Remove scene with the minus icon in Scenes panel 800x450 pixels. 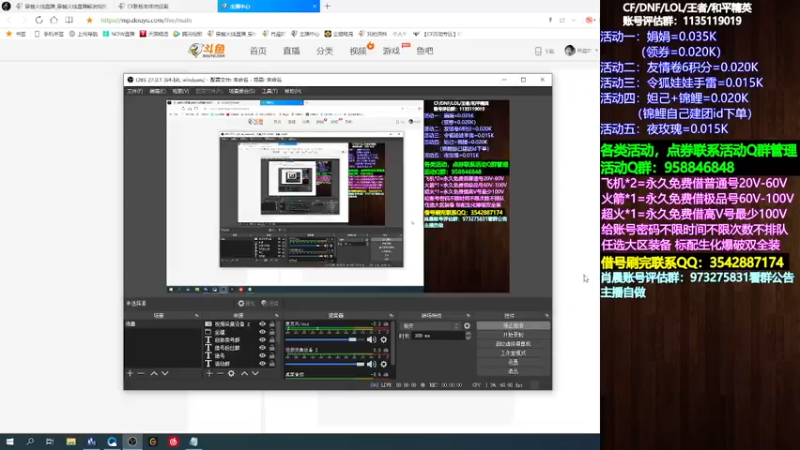coord(141,373)
